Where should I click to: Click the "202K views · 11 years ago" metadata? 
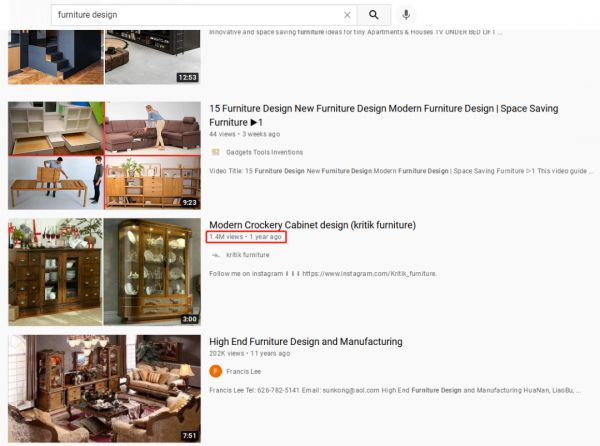[250, 353]
